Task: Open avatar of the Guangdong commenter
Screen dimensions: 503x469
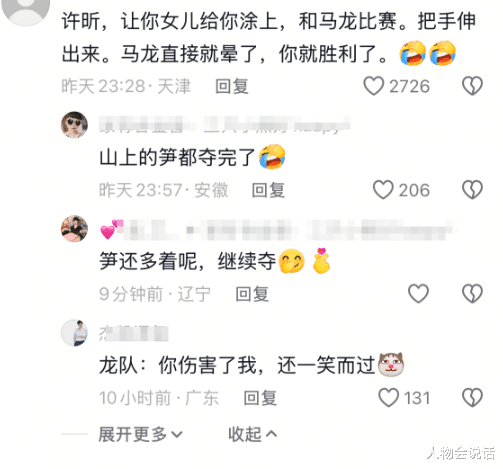Action: (x=74, y=333)
